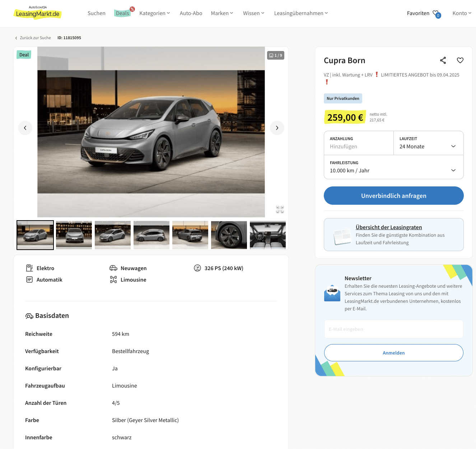
Task: Expand gallery to fullscreen
Action: coord(280,209)
